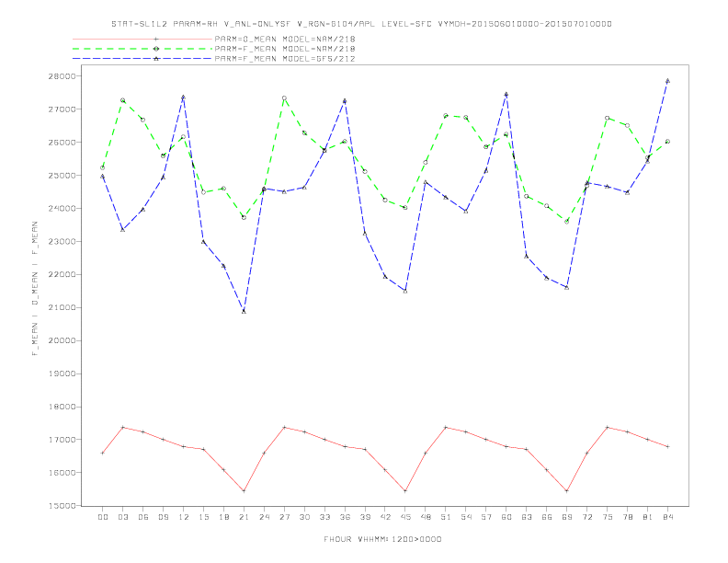Click blue GFS triangle marker at hour 21
This screenshot has height=563, width=728.
pos(244,311)
